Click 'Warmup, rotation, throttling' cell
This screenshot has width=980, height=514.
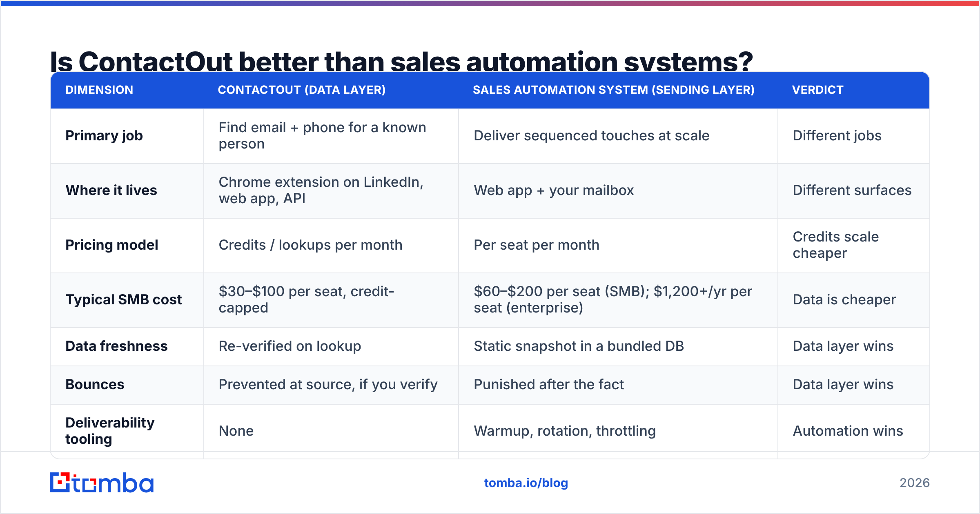click(565, 431)
